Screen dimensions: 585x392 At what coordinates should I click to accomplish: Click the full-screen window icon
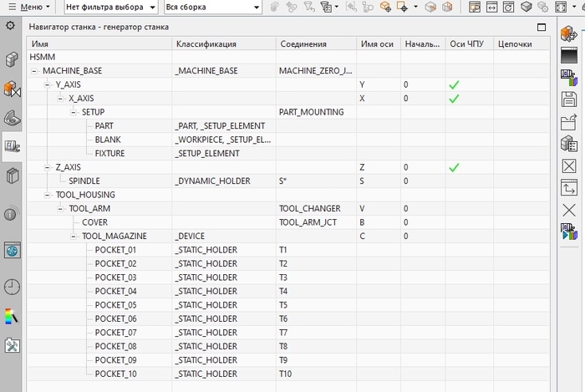[561, 7]
